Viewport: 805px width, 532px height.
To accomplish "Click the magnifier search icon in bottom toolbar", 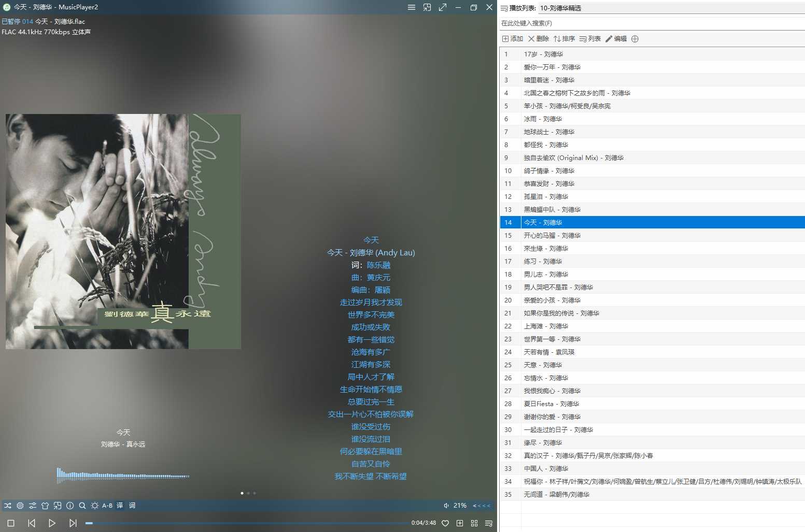I will (82, 506).
